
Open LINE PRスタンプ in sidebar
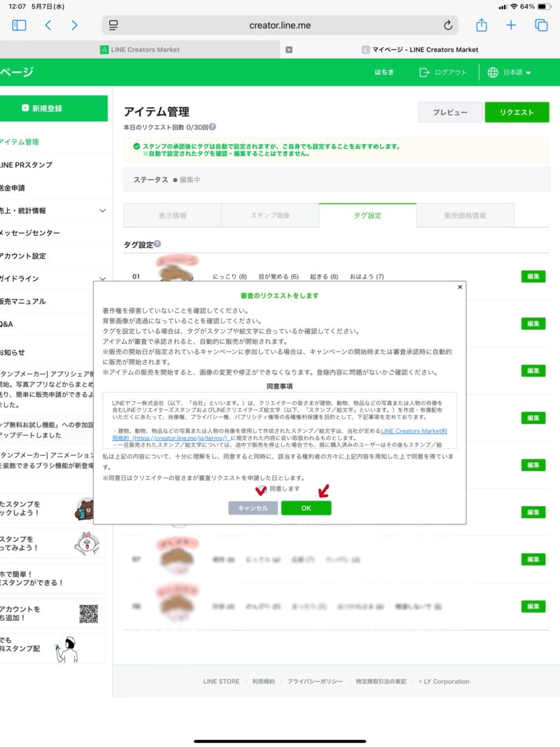pyautogui.click(x=26, y=165)
